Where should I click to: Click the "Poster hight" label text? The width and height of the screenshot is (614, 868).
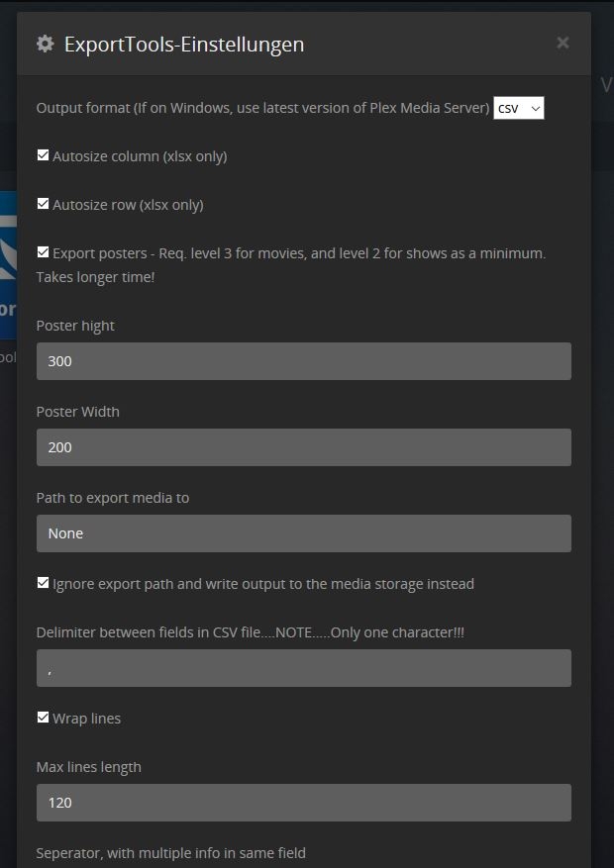point(75,326)
